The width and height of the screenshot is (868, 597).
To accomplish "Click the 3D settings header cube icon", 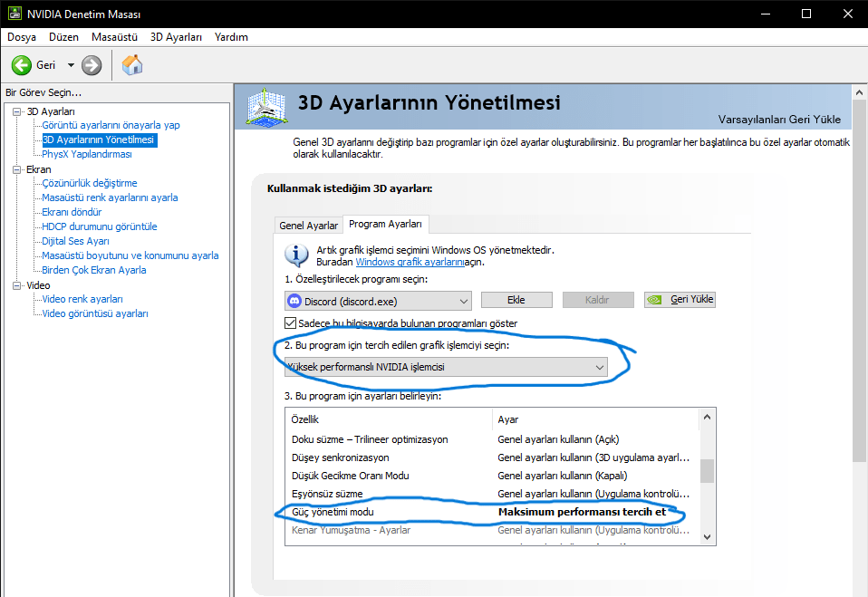I will point(266,106).
